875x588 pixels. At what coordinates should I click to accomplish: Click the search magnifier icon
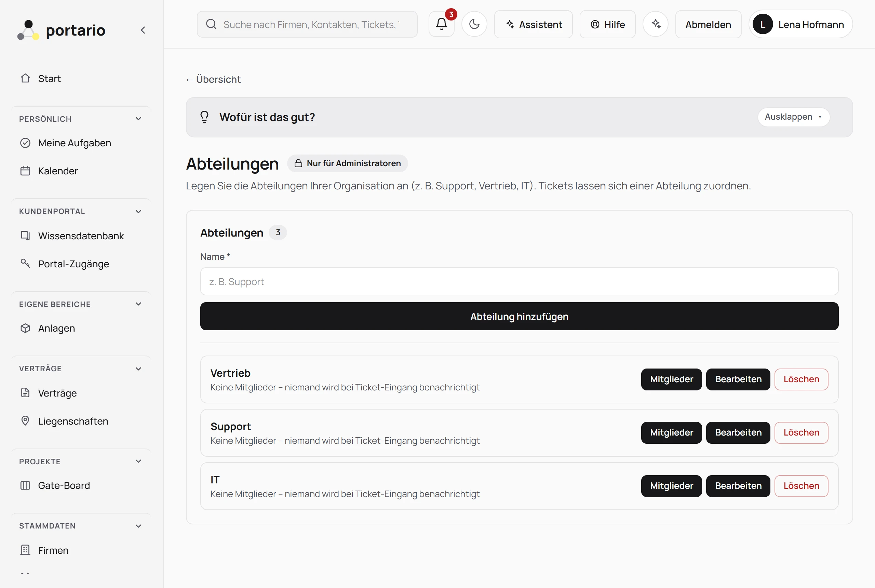[x=211, y=24]
